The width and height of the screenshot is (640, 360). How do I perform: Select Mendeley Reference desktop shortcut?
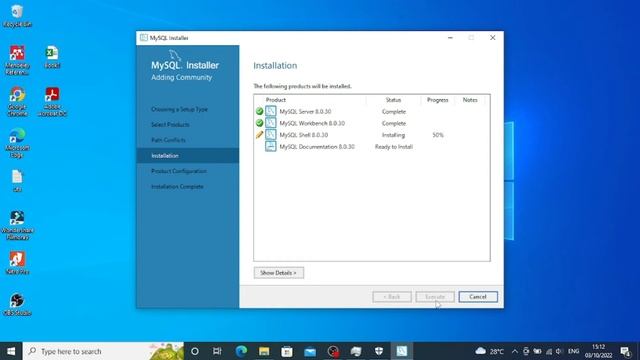tap(17, 60)
